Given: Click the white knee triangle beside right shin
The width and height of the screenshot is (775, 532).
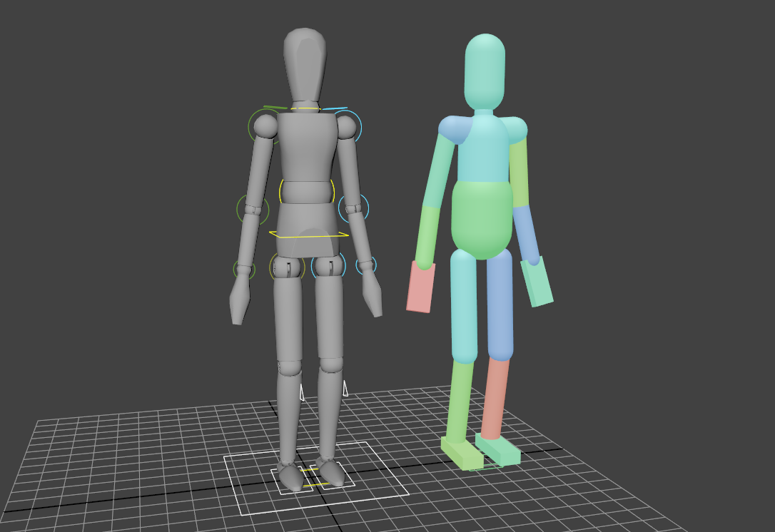Looking at the screenshot, I should (x=345, y=388).
